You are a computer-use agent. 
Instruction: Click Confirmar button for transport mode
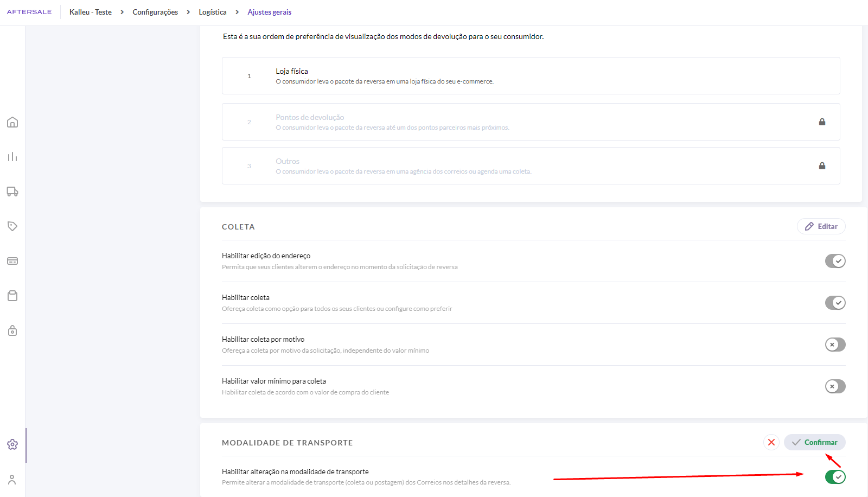click(815, 442)
